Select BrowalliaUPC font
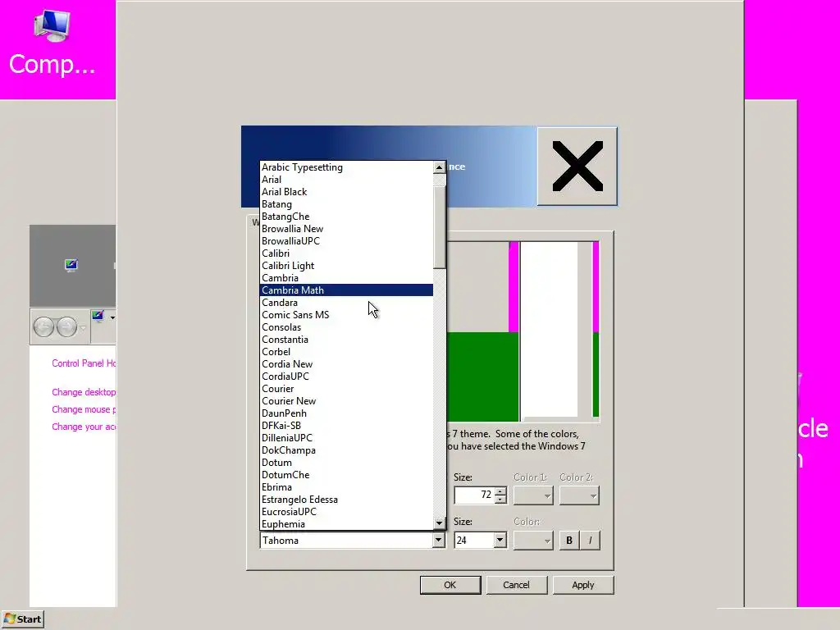 click(x=347, y=241)
